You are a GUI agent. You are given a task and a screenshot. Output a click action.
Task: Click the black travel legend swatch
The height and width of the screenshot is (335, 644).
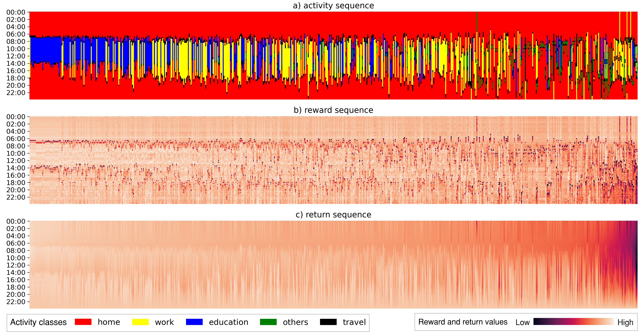click(328, 322)
